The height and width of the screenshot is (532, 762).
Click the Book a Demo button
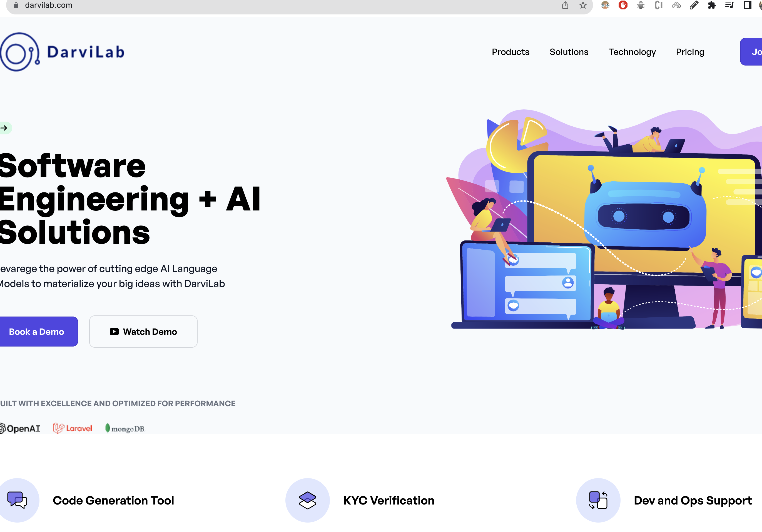[36, 331]
